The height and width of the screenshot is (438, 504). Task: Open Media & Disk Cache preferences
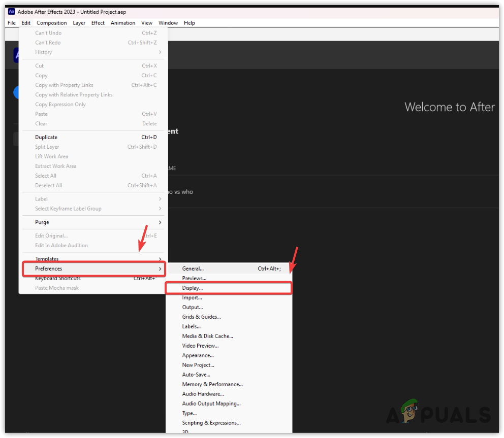(229, 336)
